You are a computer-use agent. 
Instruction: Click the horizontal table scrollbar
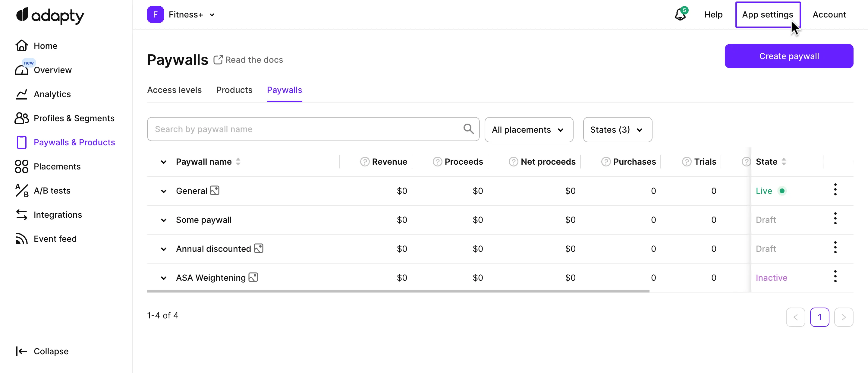[x=398, y=291]
